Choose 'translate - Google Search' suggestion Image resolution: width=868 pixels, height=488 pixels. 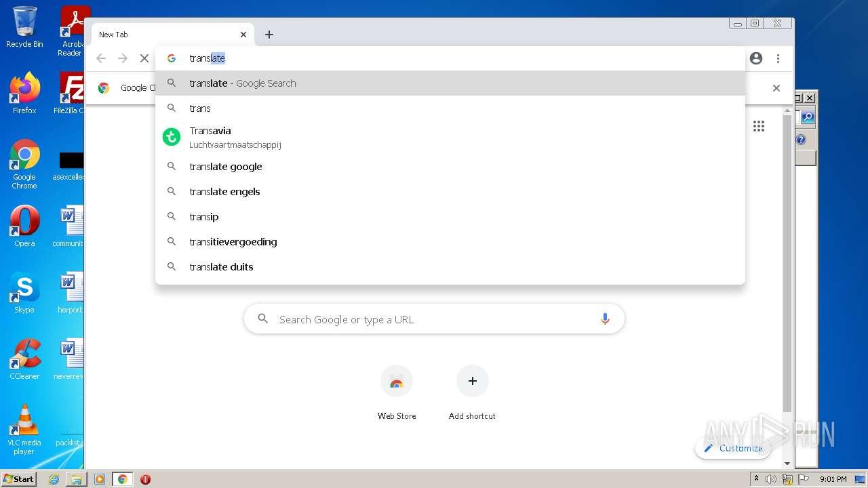[x=450, y=83]
